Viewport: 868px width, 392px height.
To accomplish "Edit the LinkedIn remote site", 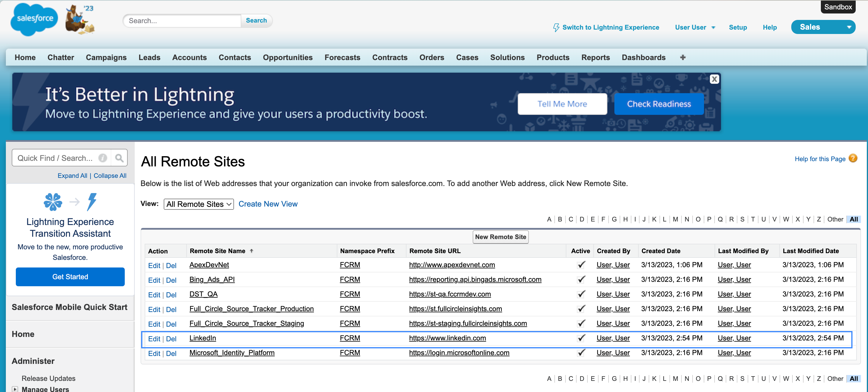I will [x=154, y=339].
